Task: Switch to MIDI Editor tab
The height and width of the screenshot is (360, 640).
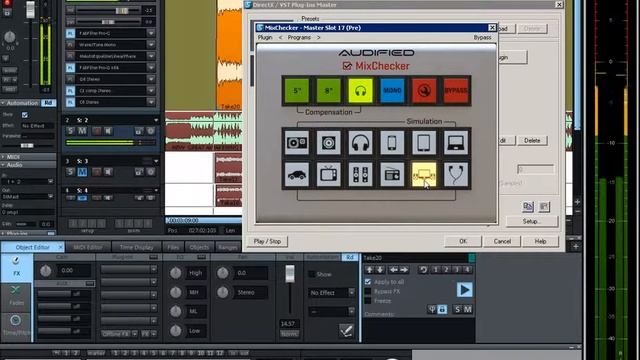Action: (x=88, y=247)
